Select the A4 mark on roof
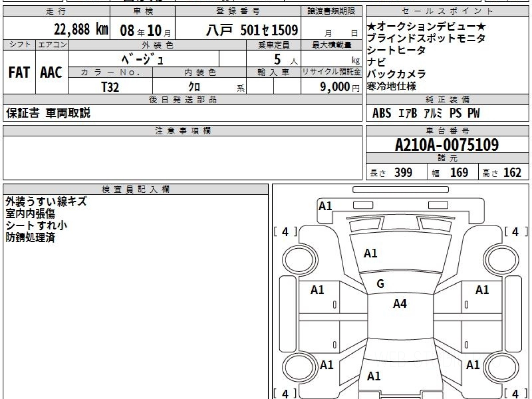 [x=400, y=304]
